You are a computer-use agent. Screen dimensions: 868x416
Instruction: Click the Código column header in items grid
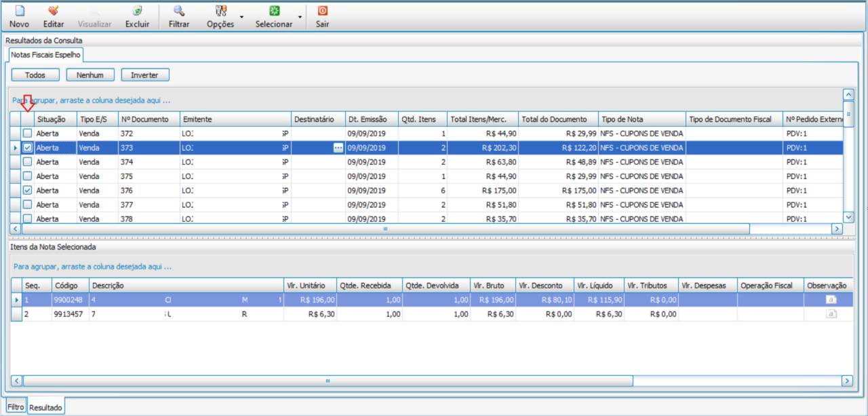click(x=71, y=286)
